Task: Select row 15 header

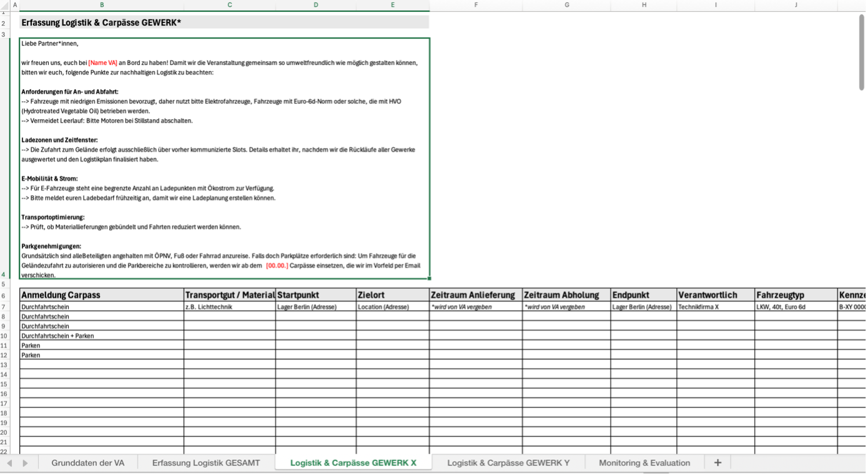Action: coord(4,384)
